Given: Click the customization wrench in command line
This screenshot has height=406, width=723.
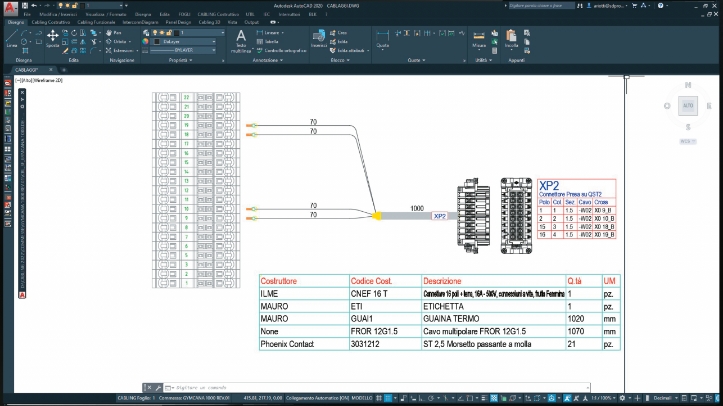Looking at the screenshot, I should [x=158, y=388].
